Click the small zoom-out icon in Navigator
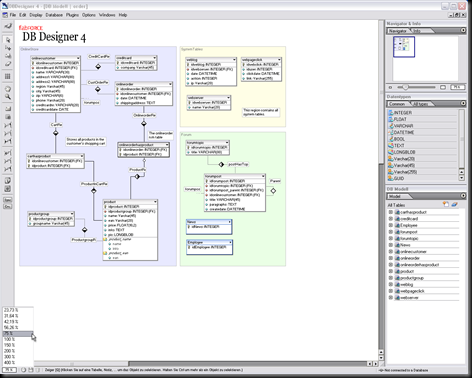Screen dimensions: 472x378 (390, 87)
